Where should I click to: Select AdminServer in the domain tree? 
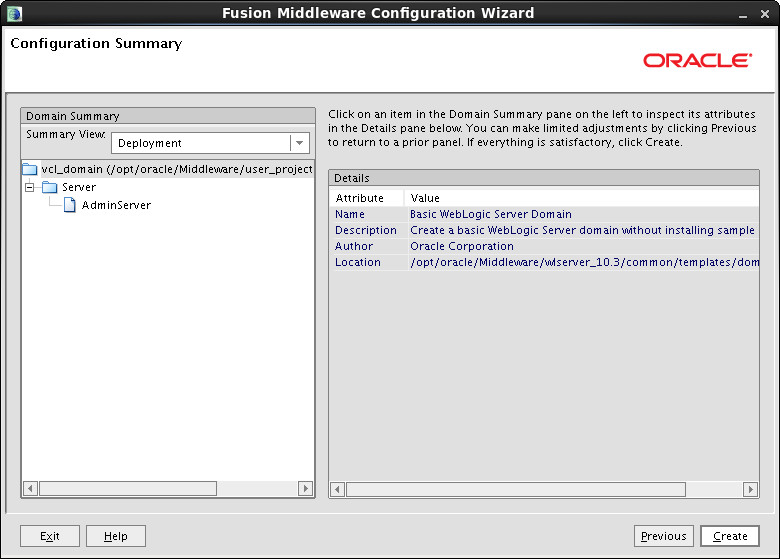point(116,205)
